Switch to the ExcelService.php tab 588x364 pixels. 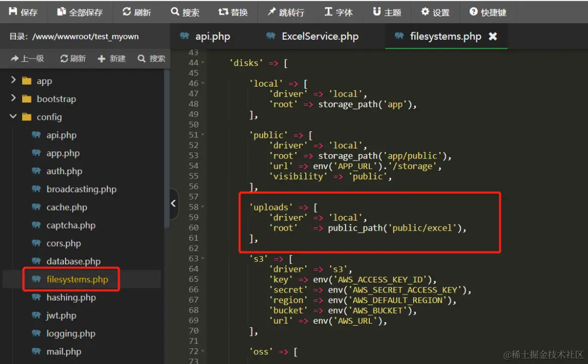(312, 36)
